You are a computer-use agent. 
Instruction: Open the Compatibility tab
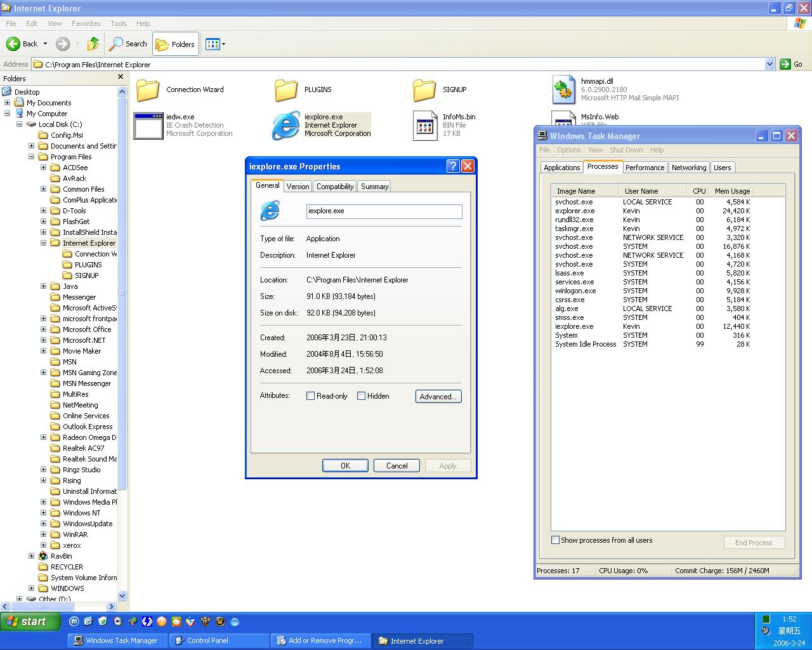335,187
